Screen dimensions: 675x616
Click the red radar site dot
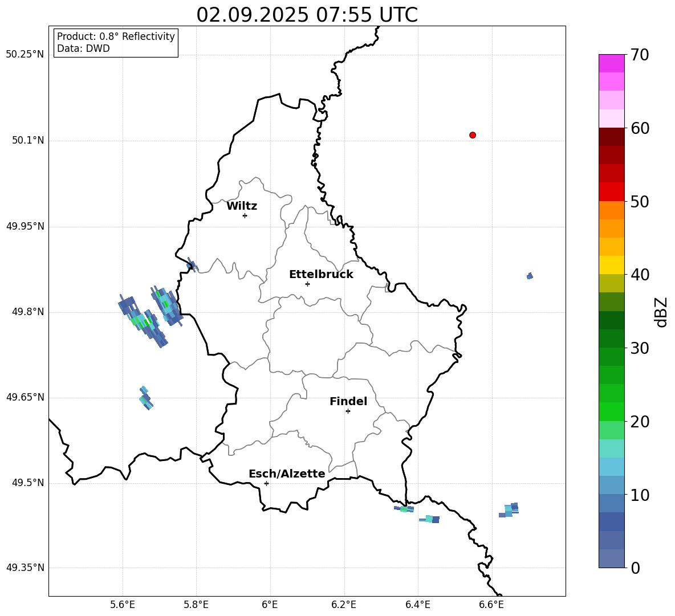(x=473, y=135)
